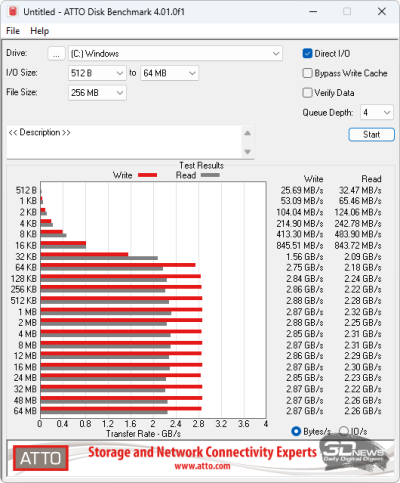Open the File menu
400x483 pixels.
[13, 31]
